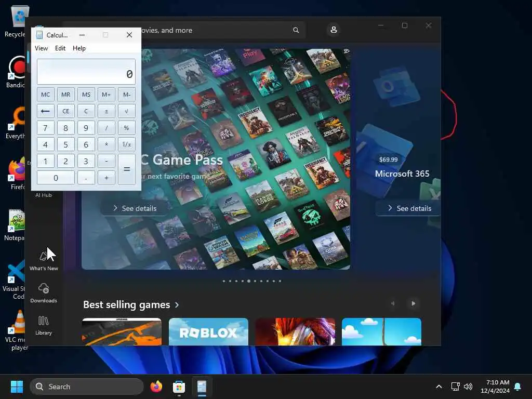Screen dimensions: 532x399
Task: Click the MS memory store key
Action: (x=86, y=95)
